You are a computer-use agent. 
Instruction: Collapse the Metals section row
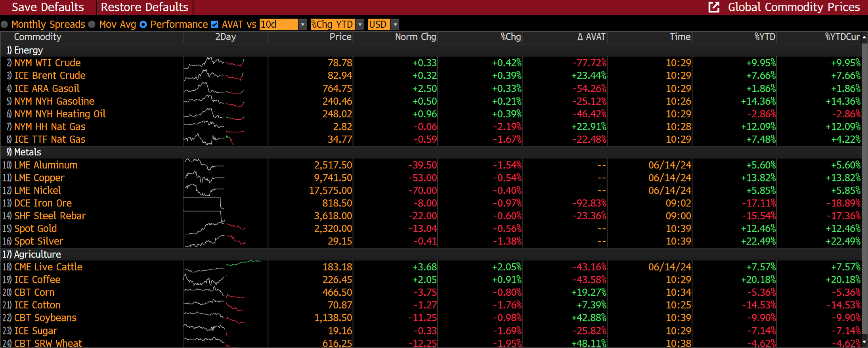(431, 152)
